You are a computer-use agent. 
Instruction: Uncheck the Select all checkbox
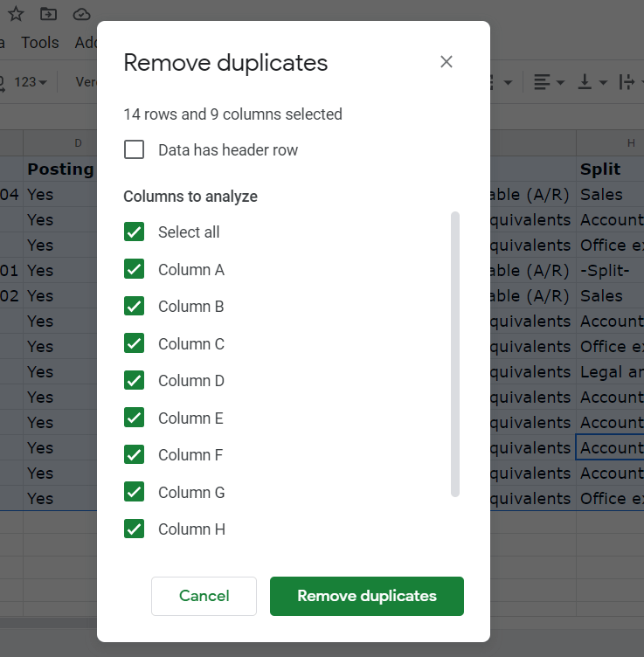[134, 232]
